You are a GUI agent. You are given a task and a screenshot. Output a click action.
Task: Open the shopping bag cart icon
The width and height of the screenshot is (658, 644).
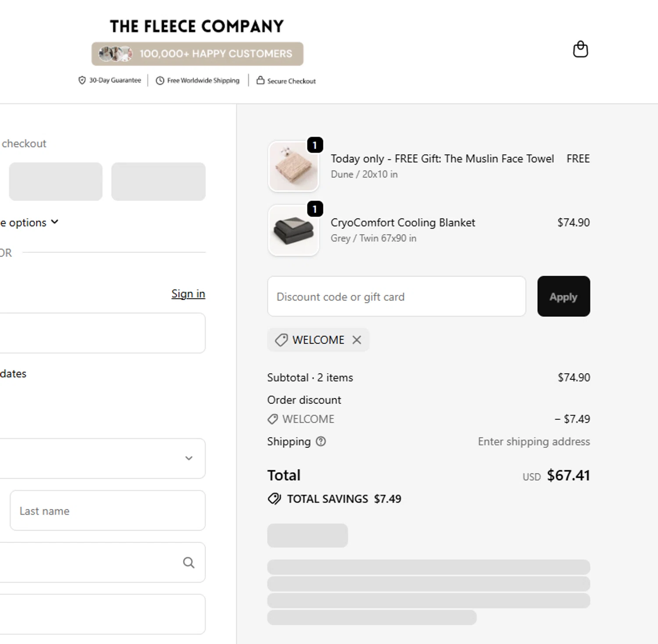580,49
